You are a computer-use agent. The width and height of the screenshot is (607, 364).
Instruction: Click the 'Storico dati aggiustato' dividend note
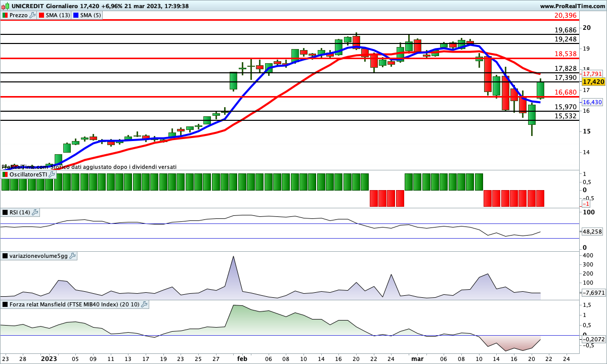[114, 166]
